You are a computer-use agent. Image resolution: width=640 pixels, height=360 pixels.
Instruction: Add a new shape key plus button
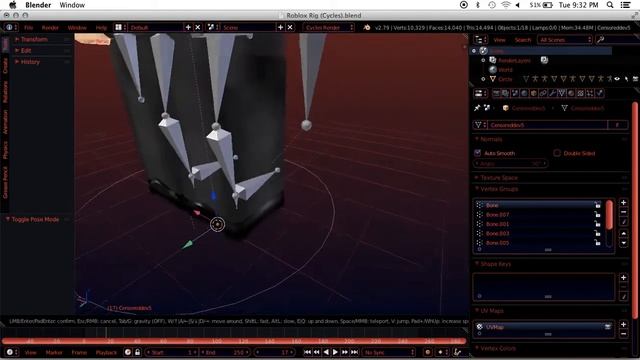point(623,278)
